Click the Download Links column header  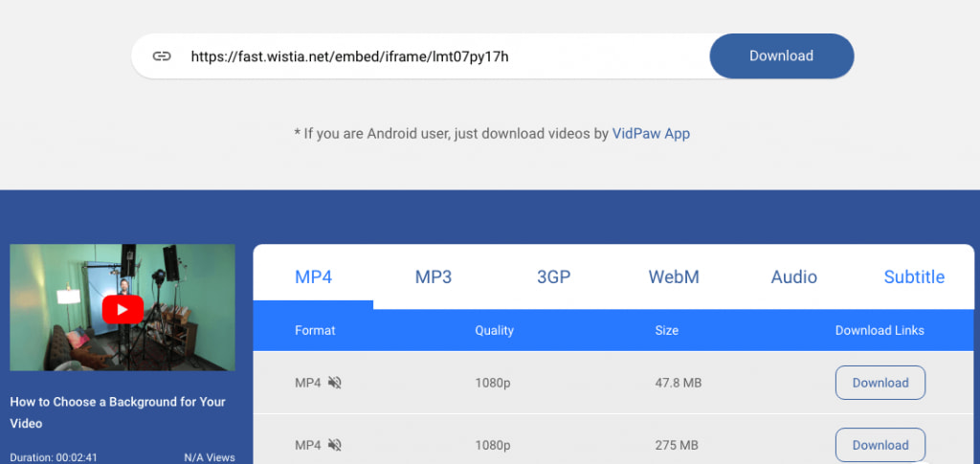click(x=880, y=330)
